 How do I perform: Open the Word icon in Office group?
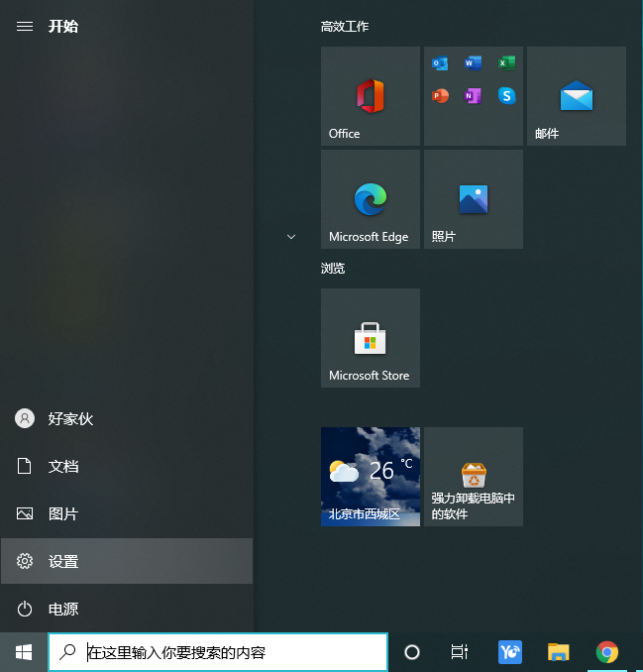tap(473, 63)
